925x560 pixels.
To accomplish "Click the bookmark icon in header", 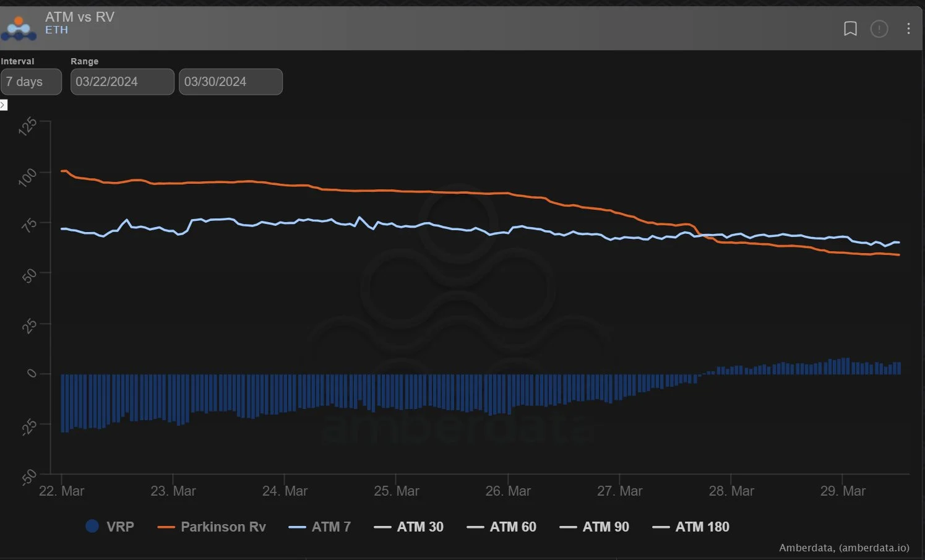I will [850, 28].
